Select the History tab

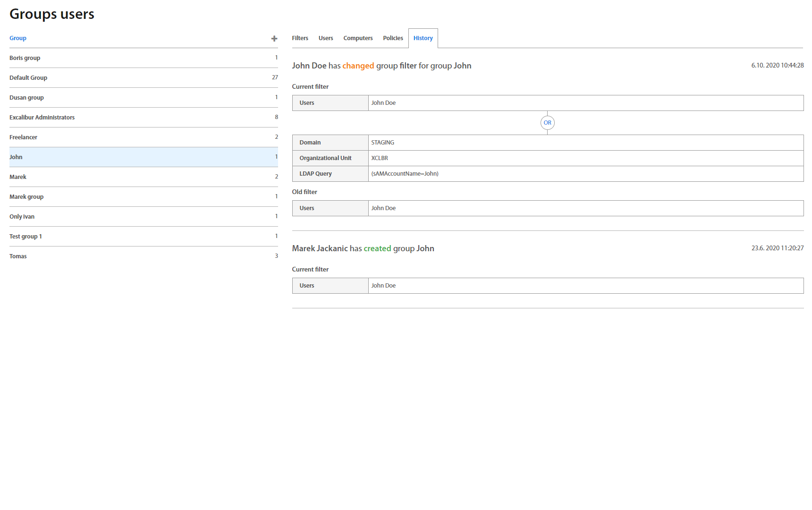click(423, 38)
